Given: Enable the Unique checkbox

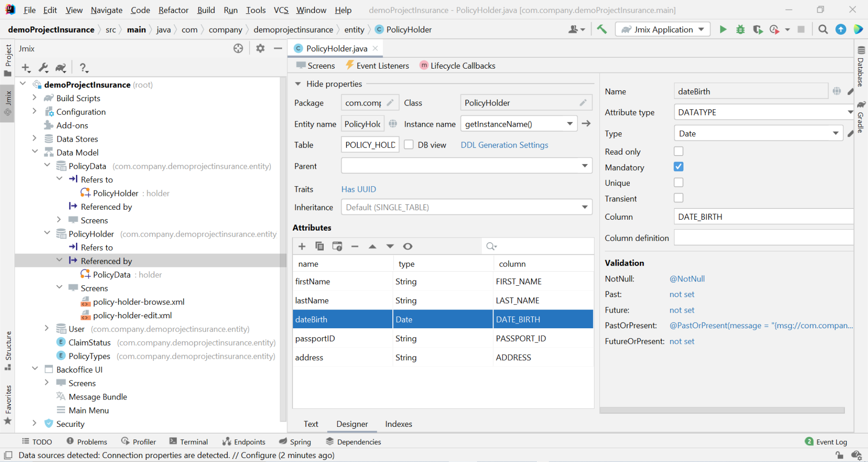Looking at the screenshot, I should [x=678, y=182].
